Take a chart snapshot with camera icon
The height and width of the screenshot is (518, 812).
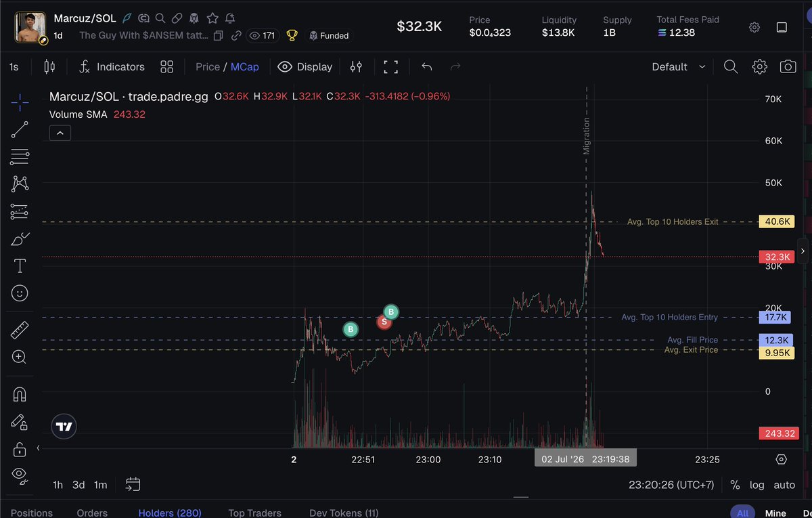click(x=788, y=66)
